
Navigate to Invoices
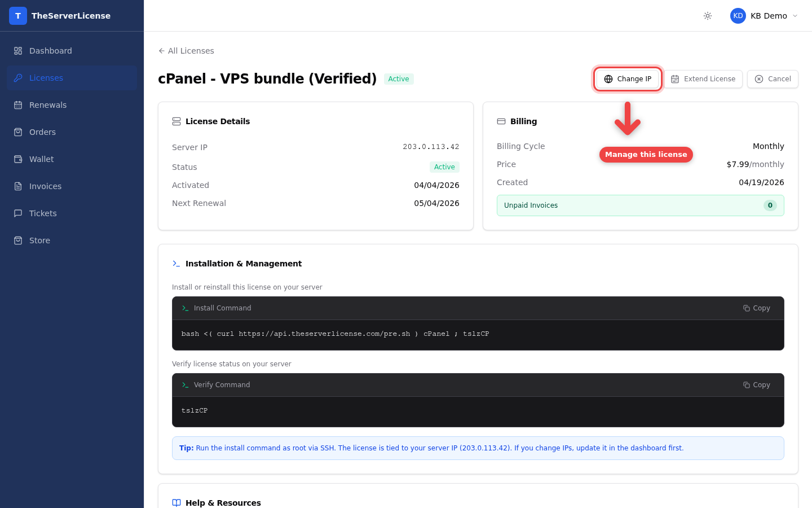[x=72, y=186]
